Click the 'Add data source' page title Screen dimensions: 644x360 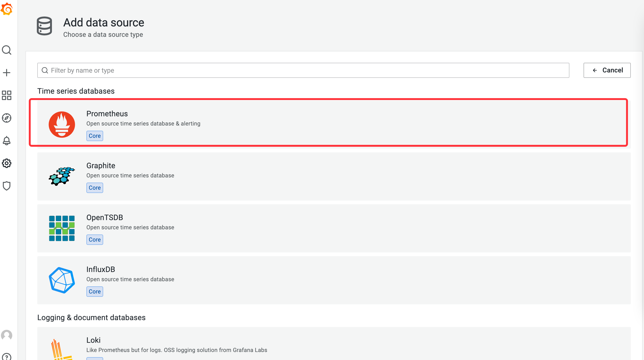click(103, 22)
